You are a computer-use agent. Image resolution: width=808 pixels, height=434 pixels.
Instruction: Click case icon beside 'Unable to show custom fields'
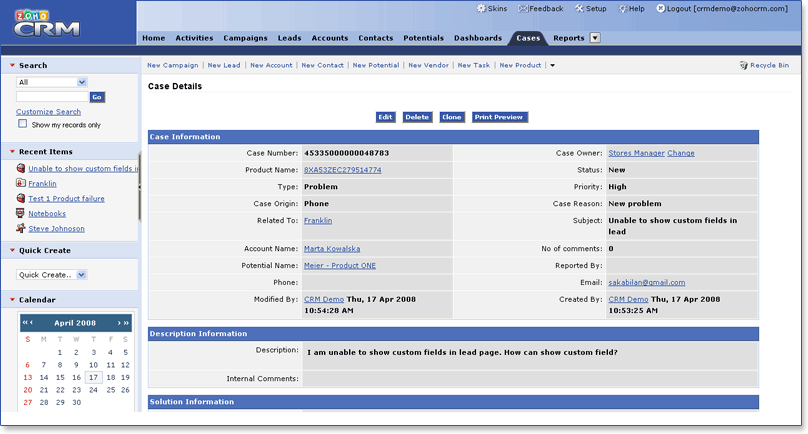click(x=21, y=168)
